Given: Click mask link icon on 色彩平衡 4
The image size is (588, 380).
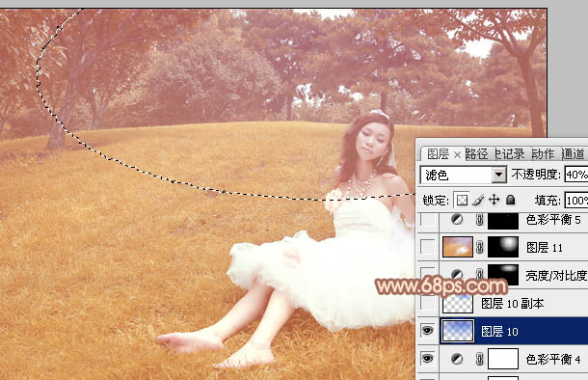Looking at the screenshot, I should pyautogui.click(x=480, y=359).
